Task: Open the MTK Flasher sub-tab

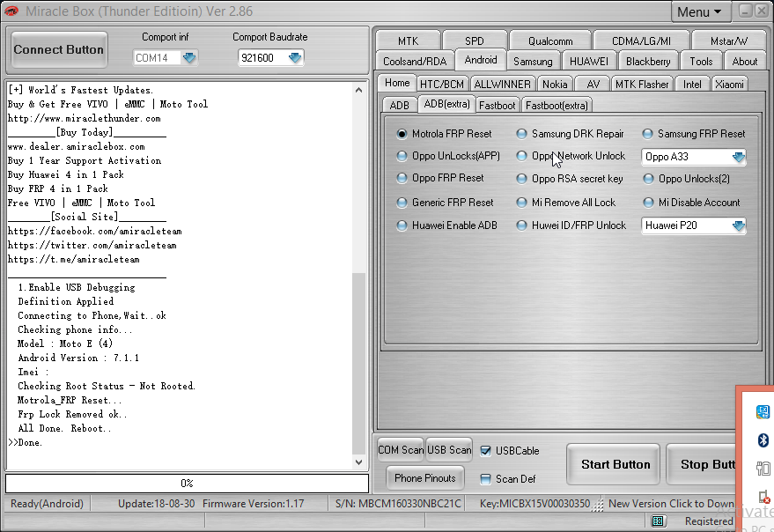Action: pyautogui.click(x=642, y=85)
